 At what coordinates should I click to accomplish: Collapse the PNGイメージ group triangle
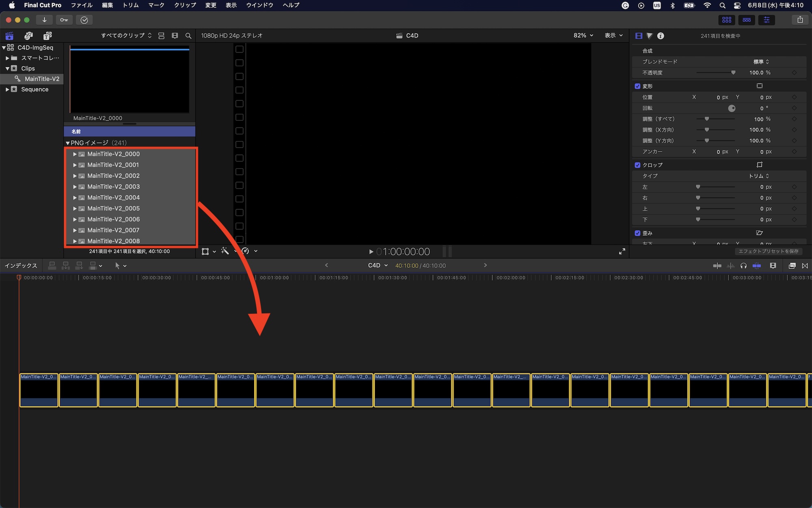[x=68, y=143]
